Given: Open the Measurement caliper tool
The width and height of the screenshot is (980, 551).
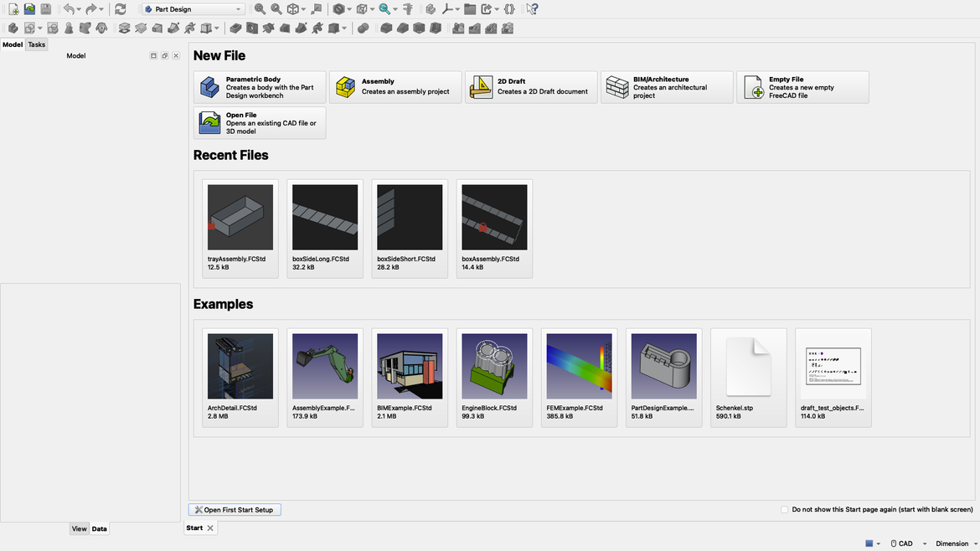Looking at the screenshot, I should coord(408,8).
